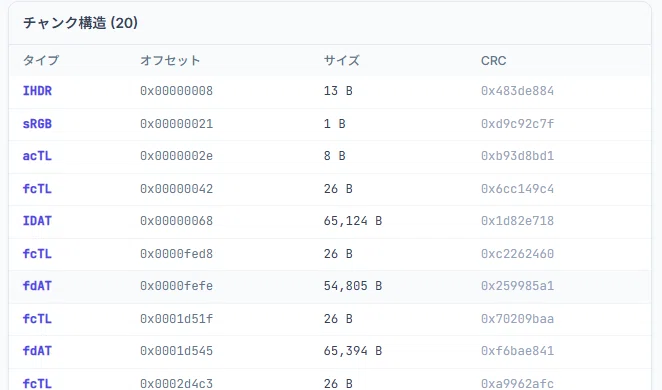Click the 65,394 B size cell
The height and width of the screenshot is (390, 662).
(x=353, y=351)
